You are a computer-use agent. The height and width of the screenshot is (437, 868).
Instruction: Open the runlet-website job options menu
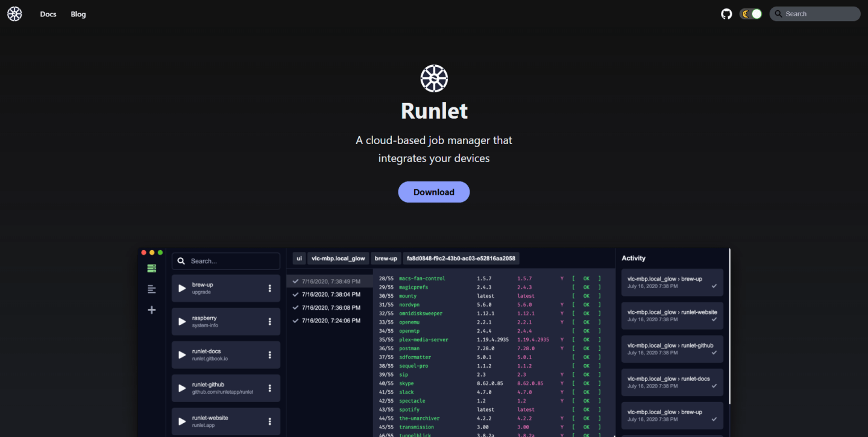pyautogui.click(x=269, y=421)
